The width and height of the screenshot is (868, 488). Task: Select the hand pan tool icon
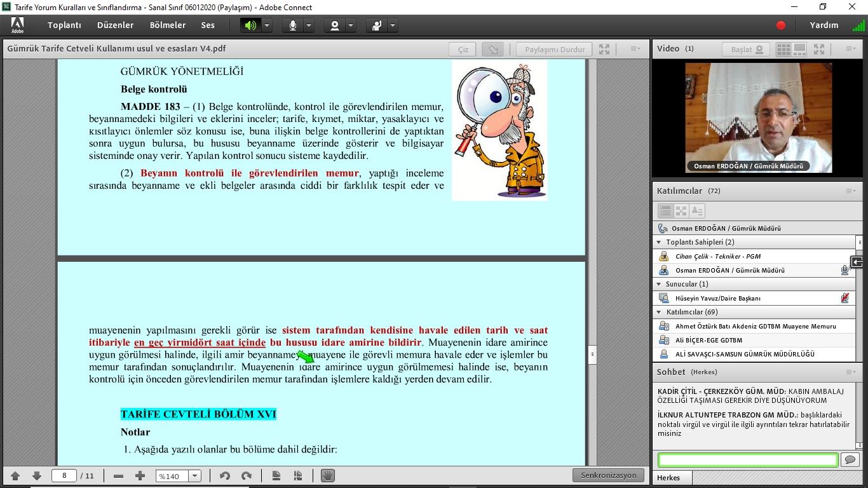pos(327,476)
